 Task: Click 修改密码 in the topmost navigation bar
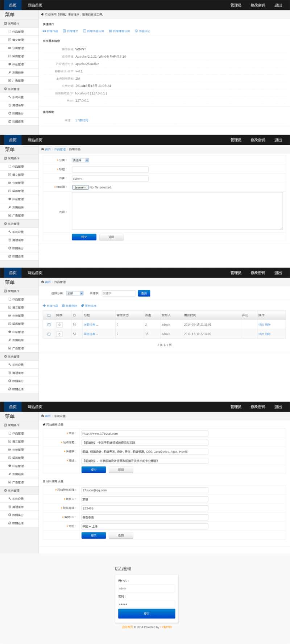[258, 5]
